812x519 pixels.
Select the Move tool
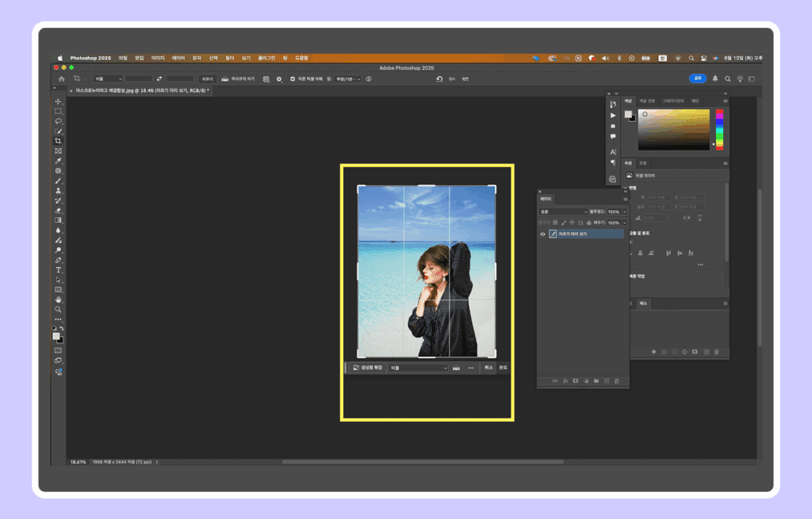coord(58,101)
